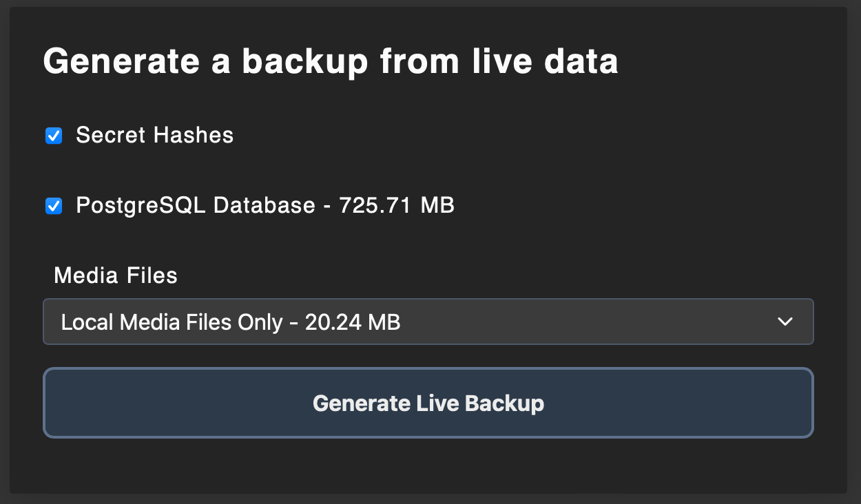The image size is (861, 504).
Task: Click the chevron arrow in Media Files select
Action: 785,322
